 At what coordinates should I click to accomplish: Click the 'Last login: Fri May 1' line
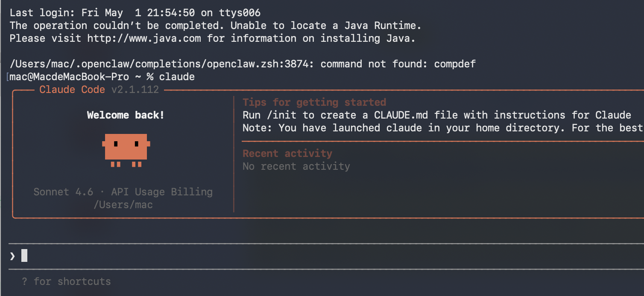point(135,13)
